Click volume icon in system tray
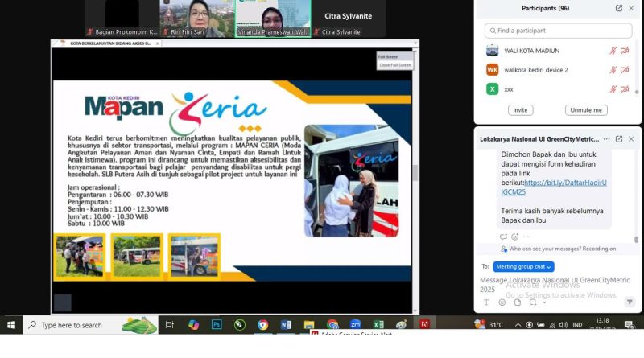The image size is (644, 358). click(x=563, y=325)
